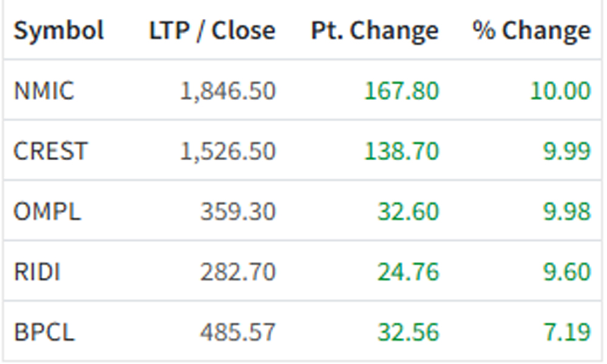Click BPCL percent change 7.19

566,332
